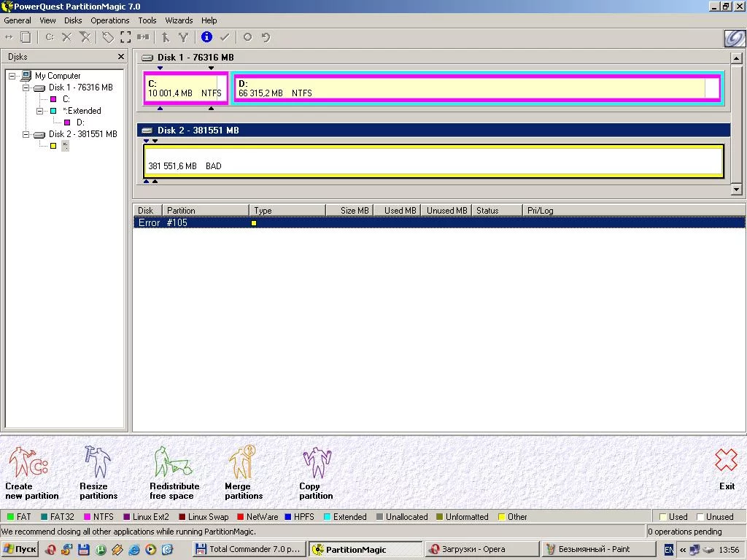Viewport: 747px width, 560px height.
Task: Open the Resize partitions wizard
Action: (x=98, y=463)
